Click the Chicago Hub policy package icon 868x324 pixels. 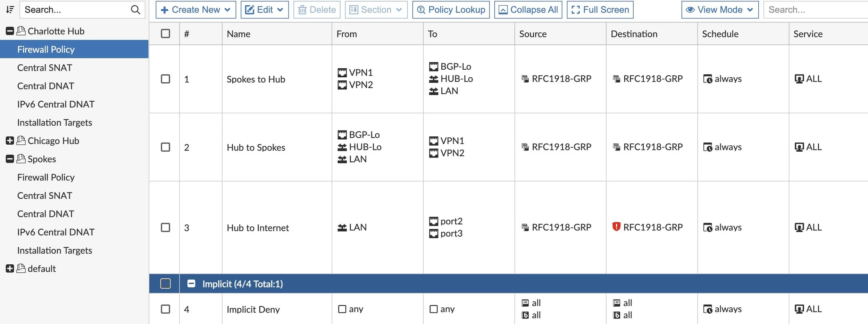(21, 140)
